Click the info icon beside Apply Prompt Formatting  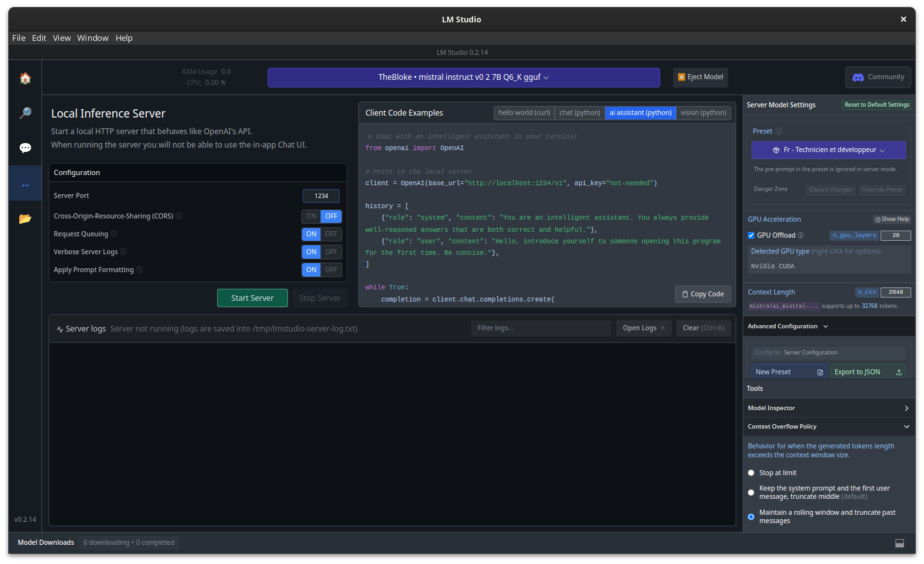click(x=139, y=270)
